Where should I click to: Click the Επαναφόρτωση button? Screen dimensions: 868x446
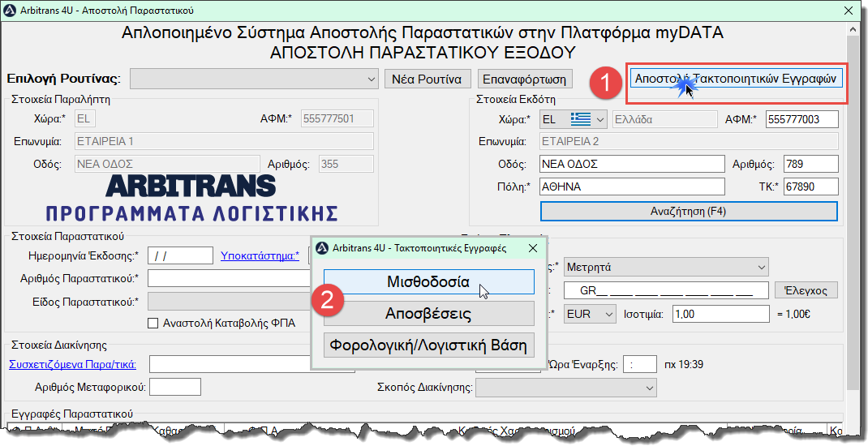524,79
